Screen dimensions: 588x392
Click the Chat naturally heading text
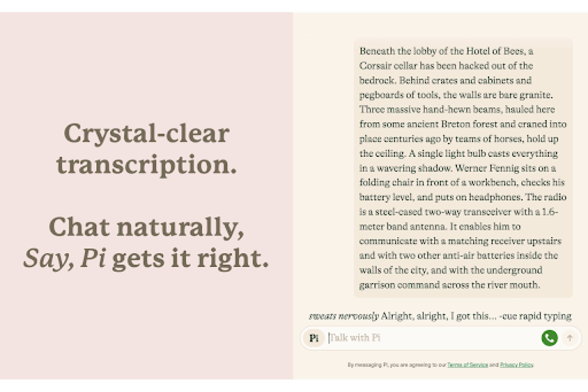[x=147, y=227]
